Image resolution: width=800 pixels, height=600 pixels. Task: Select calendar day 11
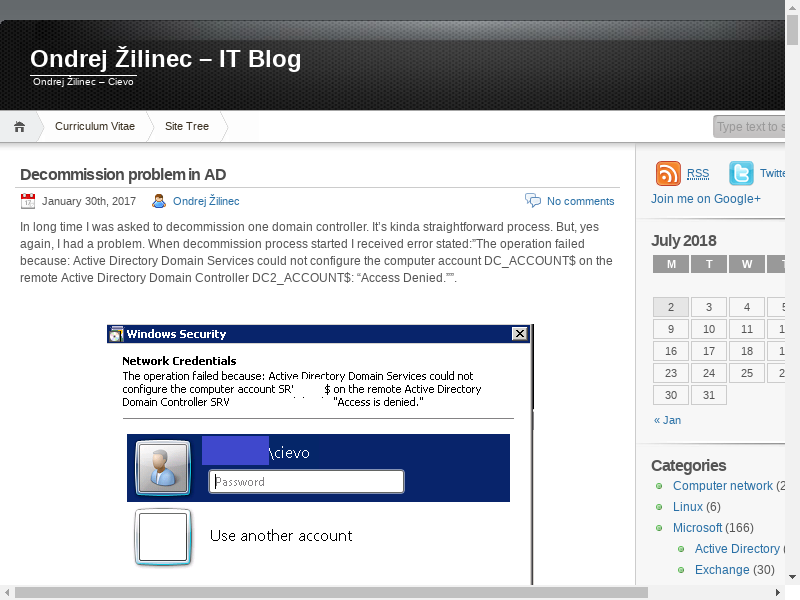click(x=747, y=329)
